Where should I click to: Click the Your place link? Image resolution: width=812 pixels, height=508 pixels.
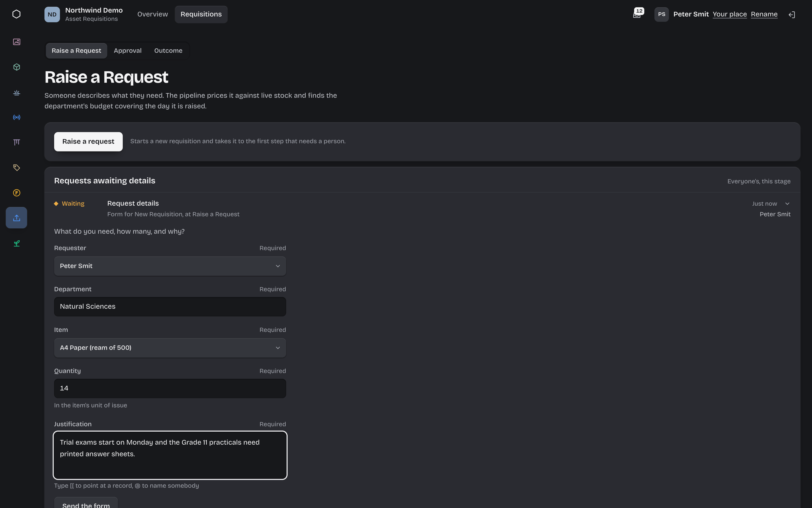click(x=729, y=14)
